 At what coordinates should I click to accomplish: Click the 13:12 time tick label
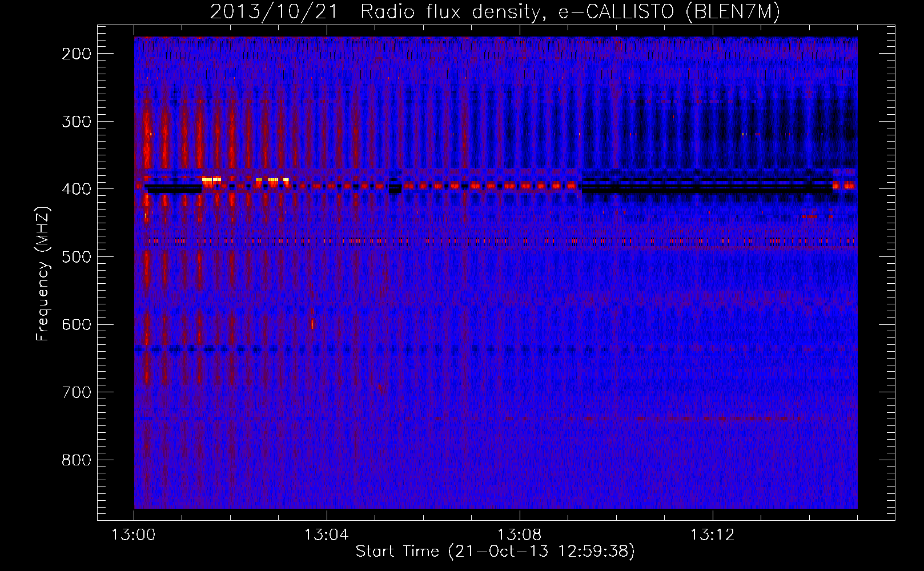coord(713,534)
